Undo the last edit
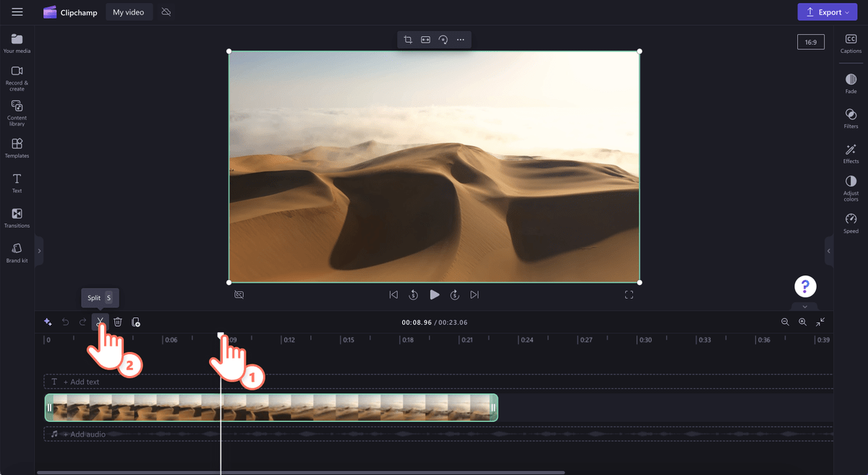Screen dimensions: 868x475 click(x=65, y=322)
